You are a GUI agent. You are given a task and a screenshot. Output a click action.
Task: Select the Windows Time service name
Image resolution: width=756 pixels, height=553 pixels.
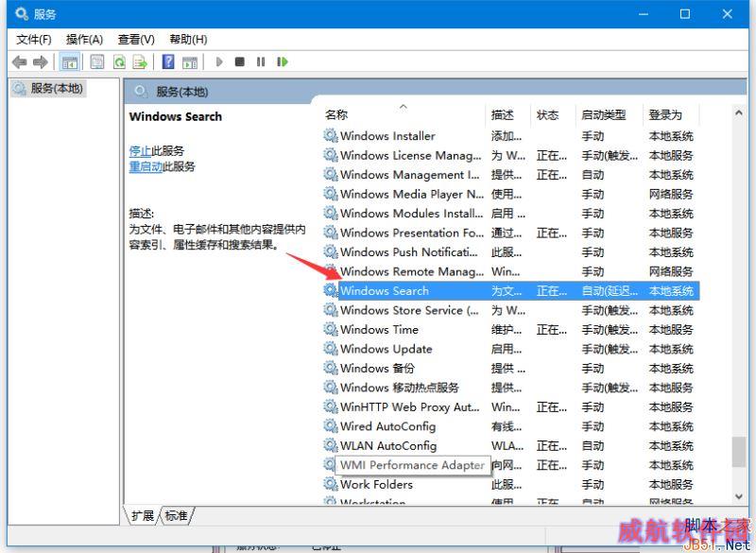pyautogui.click(x=380, y=329)
